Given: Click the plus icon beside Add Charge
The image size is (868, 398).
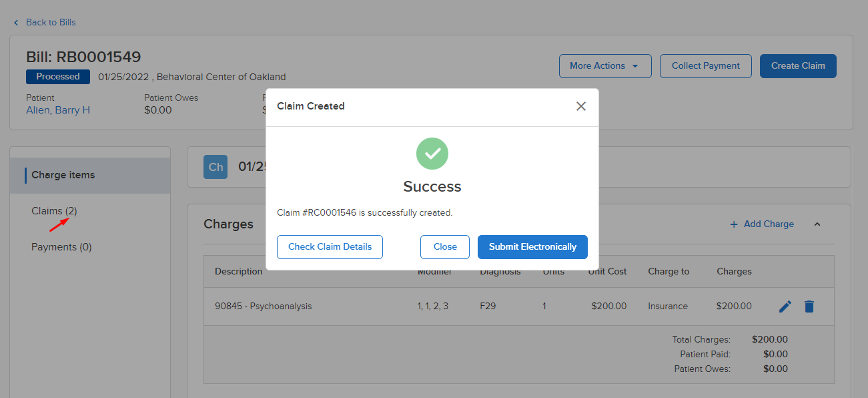Looking at the screenshot, I should coord(735,224).
